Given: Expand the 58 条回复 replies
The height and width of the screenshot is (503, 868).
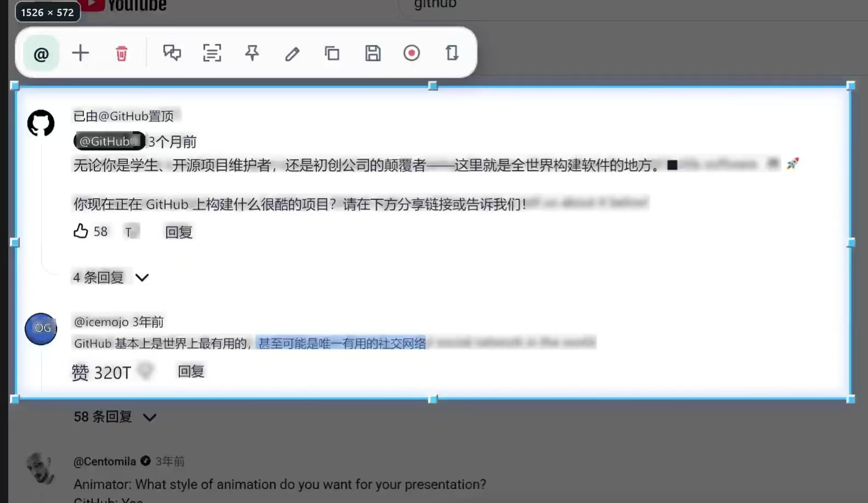Looking at the screenshot, I should pos(115,417).
